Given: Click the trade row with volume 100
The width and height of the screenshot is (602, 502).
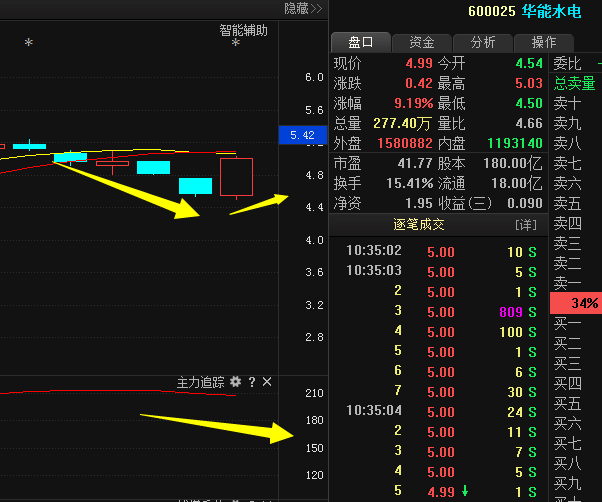Looking at the screenshot, I should [441, 332].
